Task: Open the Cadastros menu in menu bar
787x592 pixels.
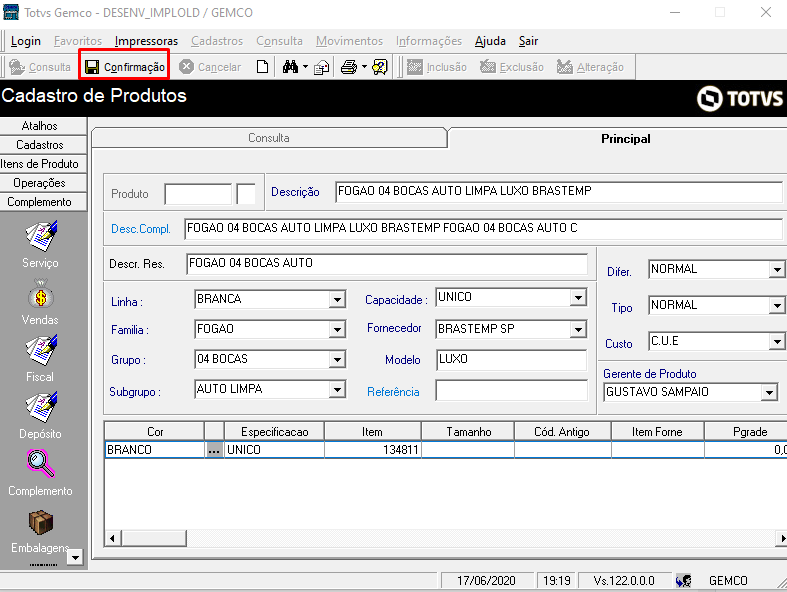Action: [x=217, y=41]
